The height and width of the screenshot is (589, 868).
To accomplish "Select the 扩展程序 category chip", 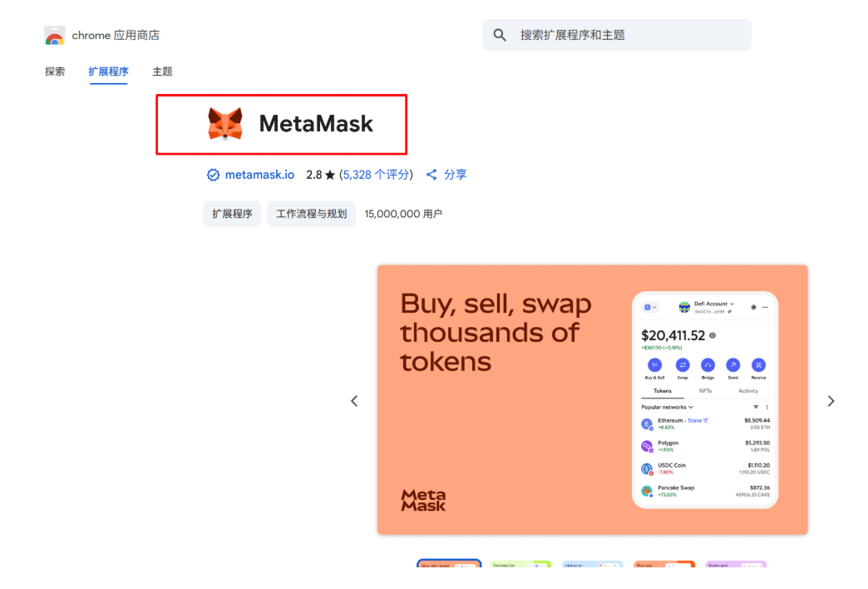I will coord(232,214).
